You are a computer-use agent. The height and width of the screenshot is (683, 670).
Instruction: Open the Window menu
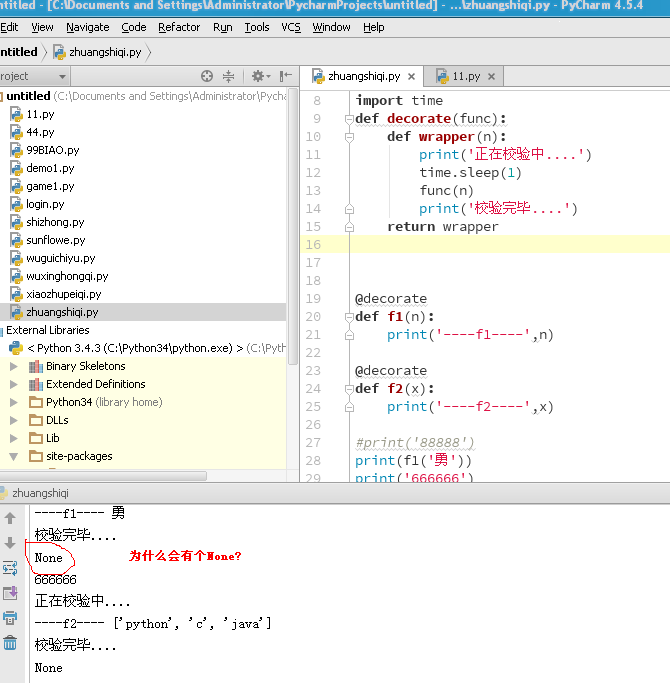pos(331,27)
